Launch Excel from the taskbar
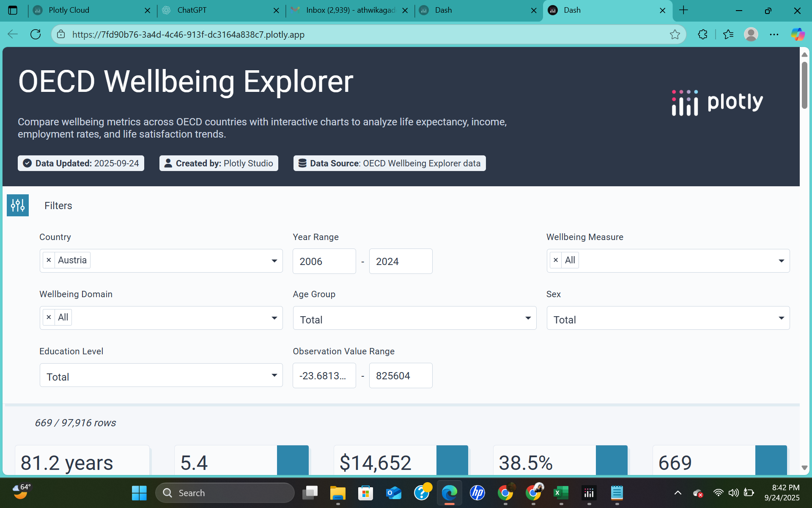 (560, 492)
